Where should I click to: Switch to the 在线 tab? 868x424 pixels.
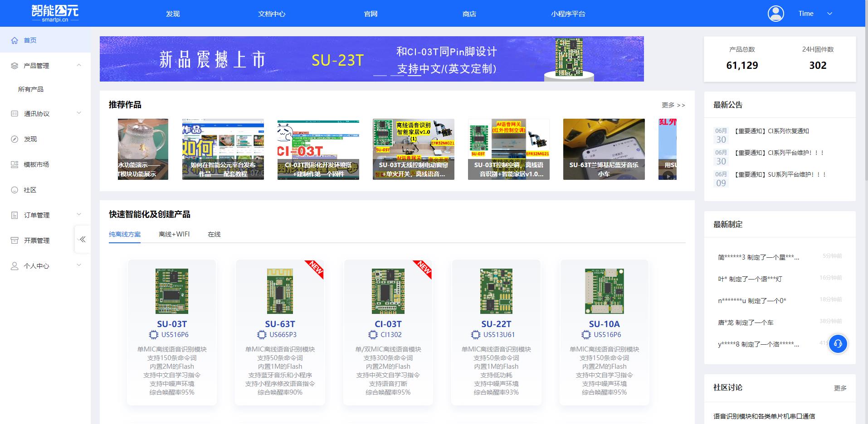(x=214, y=234)
